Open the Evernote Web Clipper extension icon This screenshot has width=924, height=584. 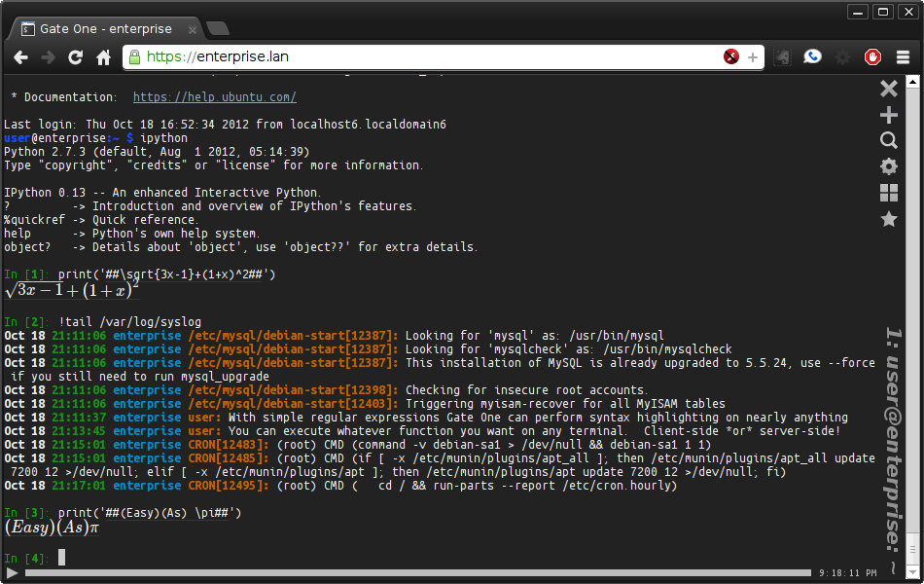781,56
